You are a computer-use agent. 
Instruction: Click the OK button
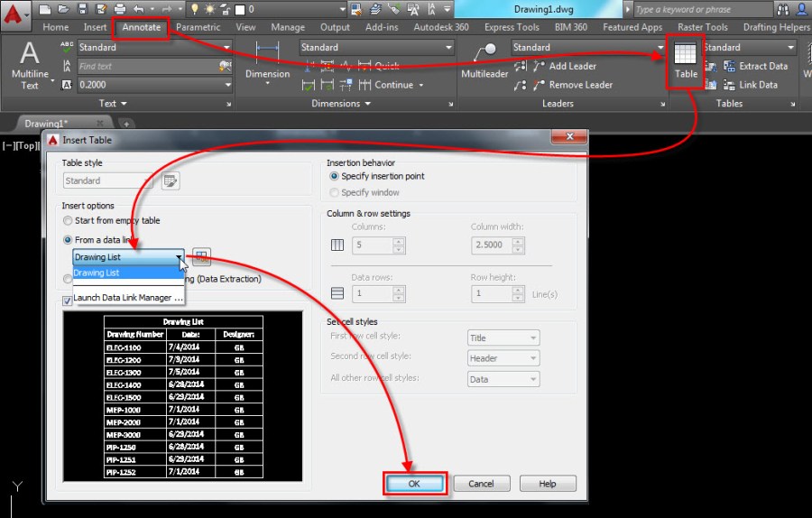click(x=414, y=484)
